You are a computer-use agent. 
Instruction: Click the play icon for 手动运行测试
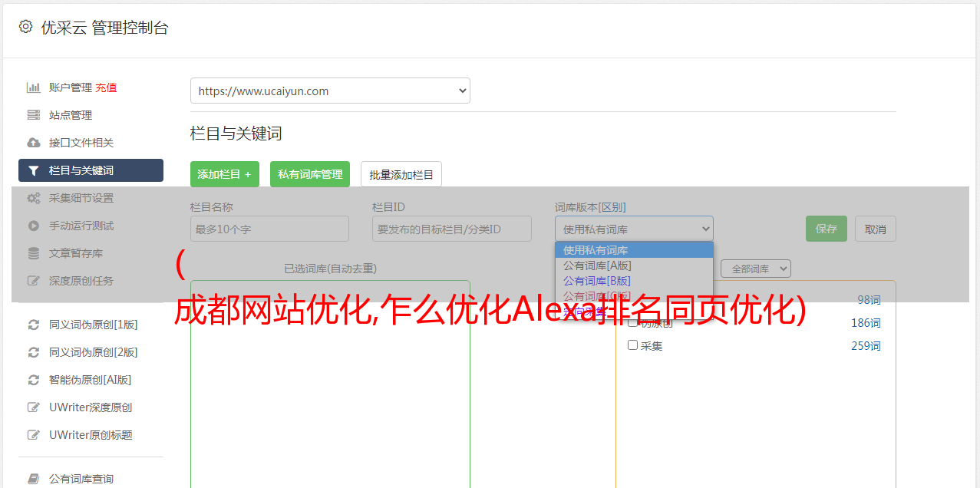coord(34,226)
